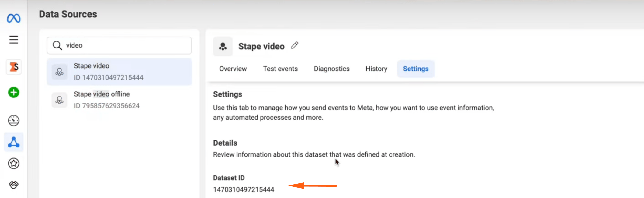Select the Settings tab

[x=416, y=69]
